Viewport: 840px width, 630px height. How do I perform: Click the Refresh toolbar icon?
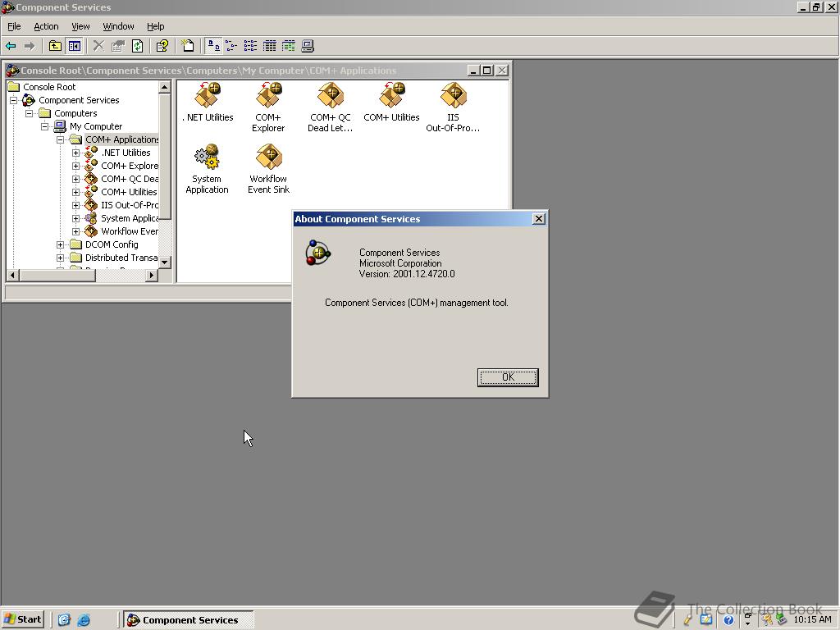(x=137, y=46)
